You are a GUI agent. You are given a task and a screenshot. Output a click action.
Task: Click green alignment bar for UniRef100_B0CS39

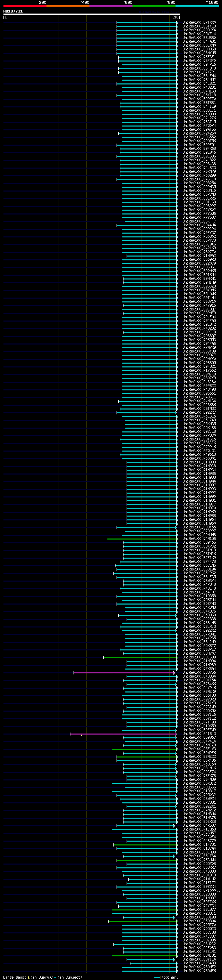(141, 657)
